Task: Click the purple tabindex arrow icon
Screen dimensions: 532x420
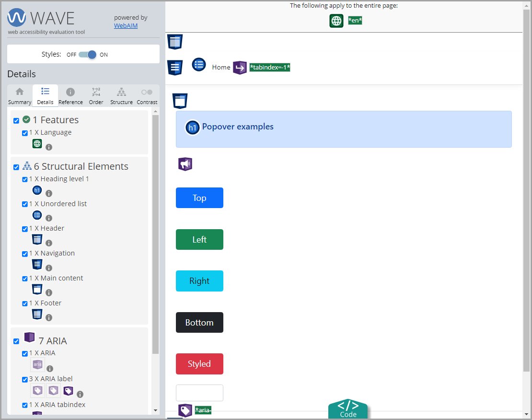Action: coord(240,68)
